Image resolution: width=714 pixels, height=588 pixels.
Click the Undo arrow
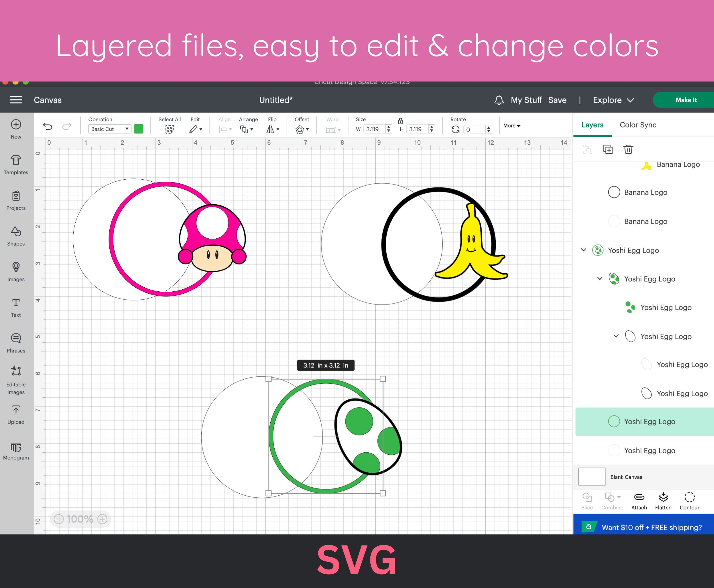coord(48,127)
